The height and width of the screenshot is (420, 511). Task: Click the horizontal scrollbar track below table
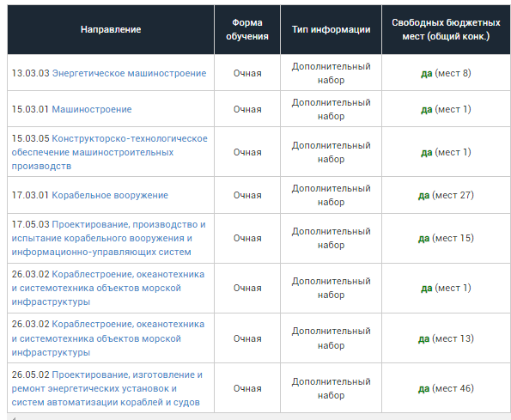tap(261, 417)
